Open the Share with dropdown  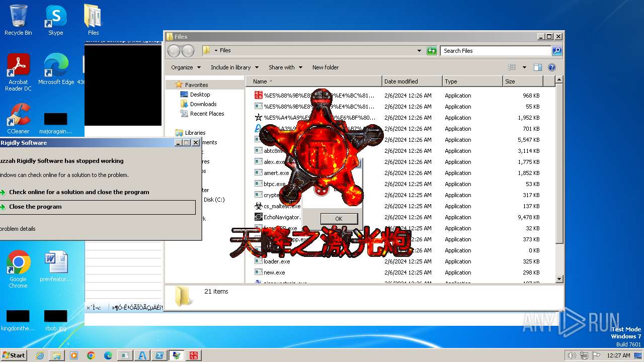coord(285,67)
